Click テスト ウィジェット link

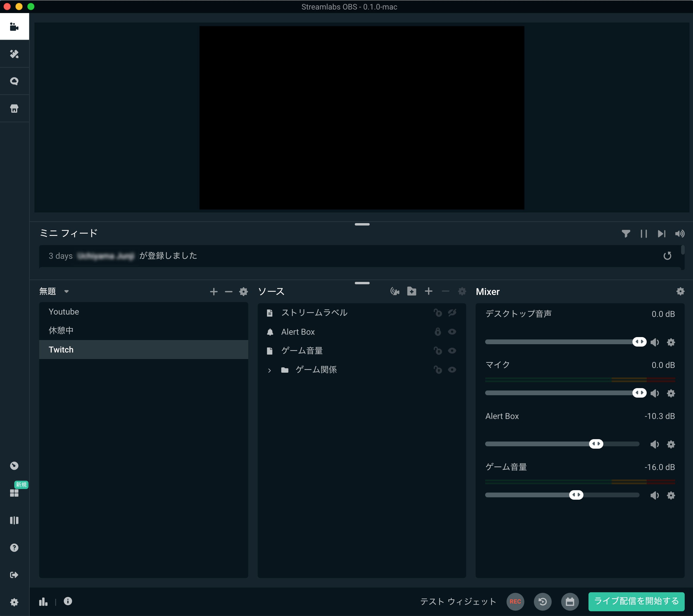(458, 601)
